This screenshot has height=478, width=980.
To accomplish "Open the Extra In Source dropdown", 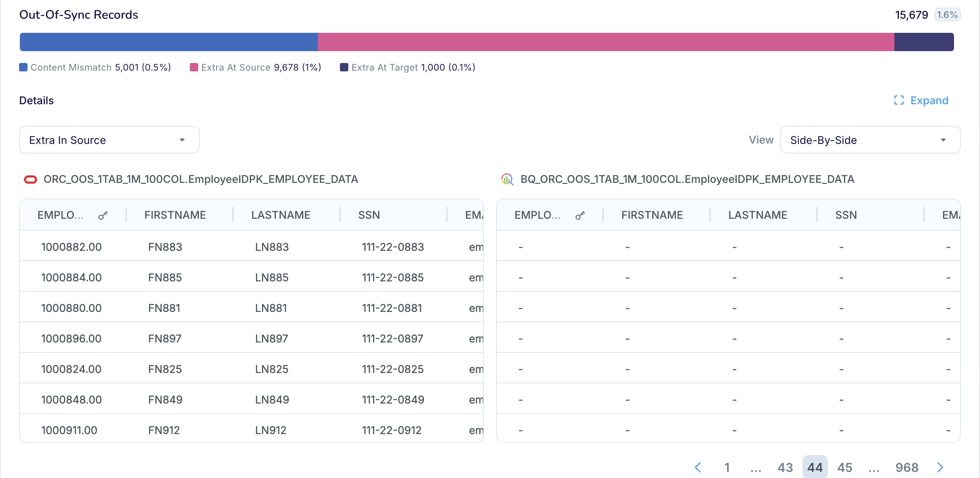I will pos(109,140).
